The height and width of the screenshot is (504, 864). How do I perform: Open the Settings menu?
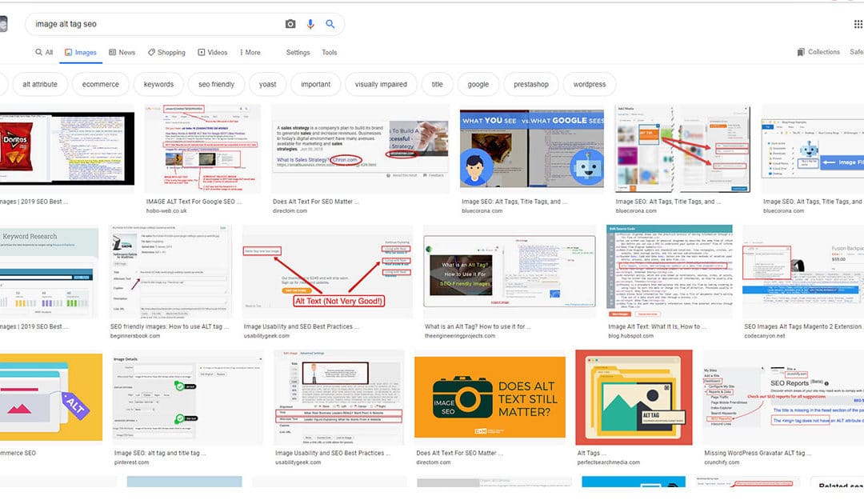298,52
